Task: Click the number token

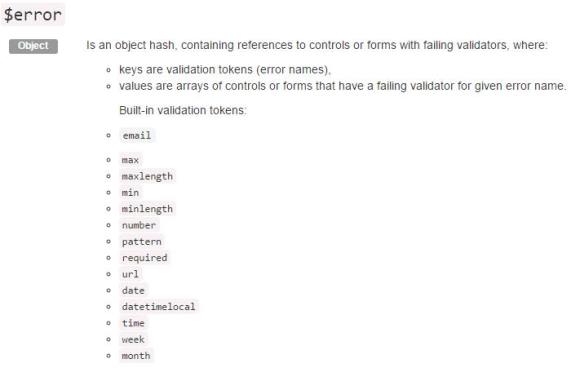Action: click(x=139, y=225)
